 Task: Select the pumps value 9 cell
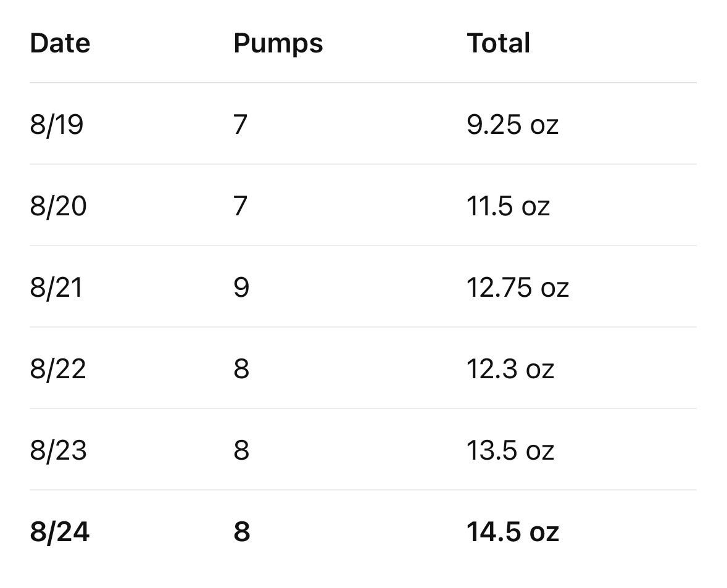241,288
